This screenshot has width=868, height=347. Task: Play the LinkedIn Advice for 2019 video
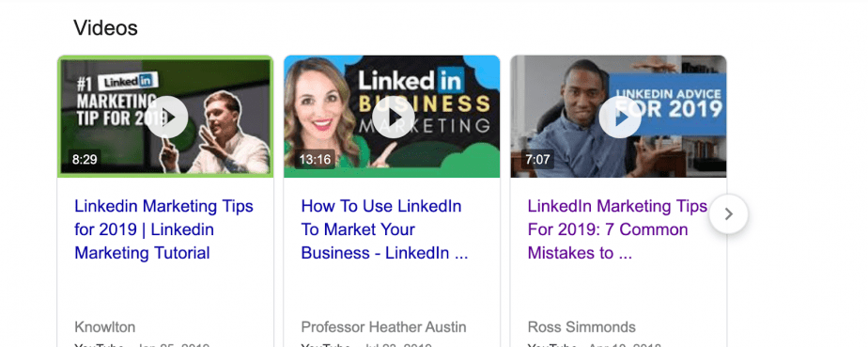click(620, 117)
